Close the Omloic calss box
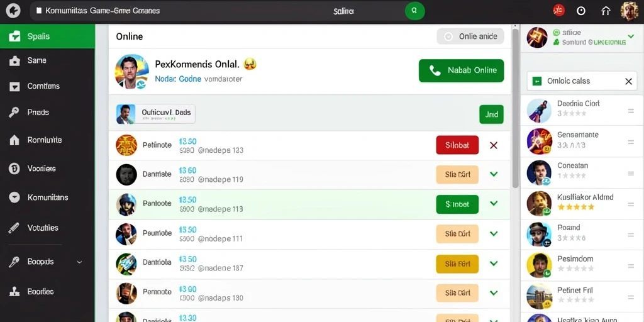The height and width of the screenshot is (322, 644). (628, 81)
